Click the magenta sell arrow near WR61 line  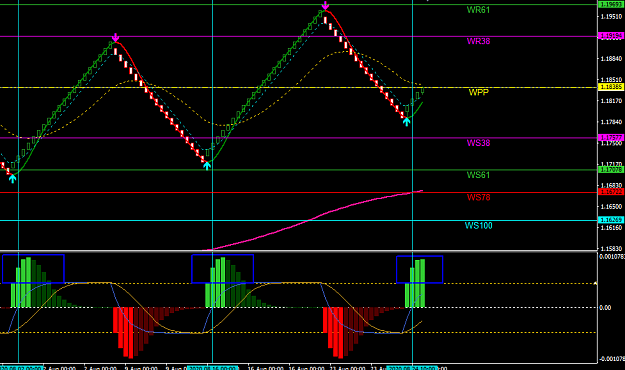point(325,5)
